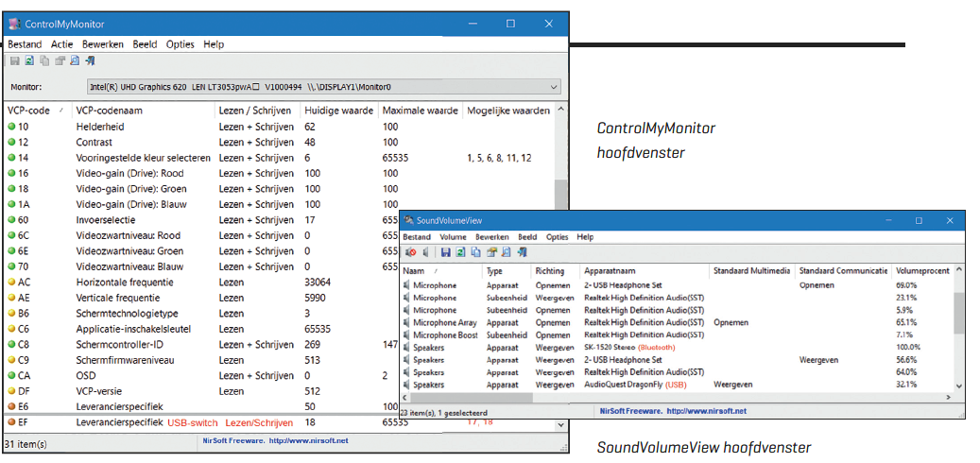The image size is (980, 463).
Task: Sort by Lezen / Schrijven column header
Action: pyautogui.click(x=257, y=111)
